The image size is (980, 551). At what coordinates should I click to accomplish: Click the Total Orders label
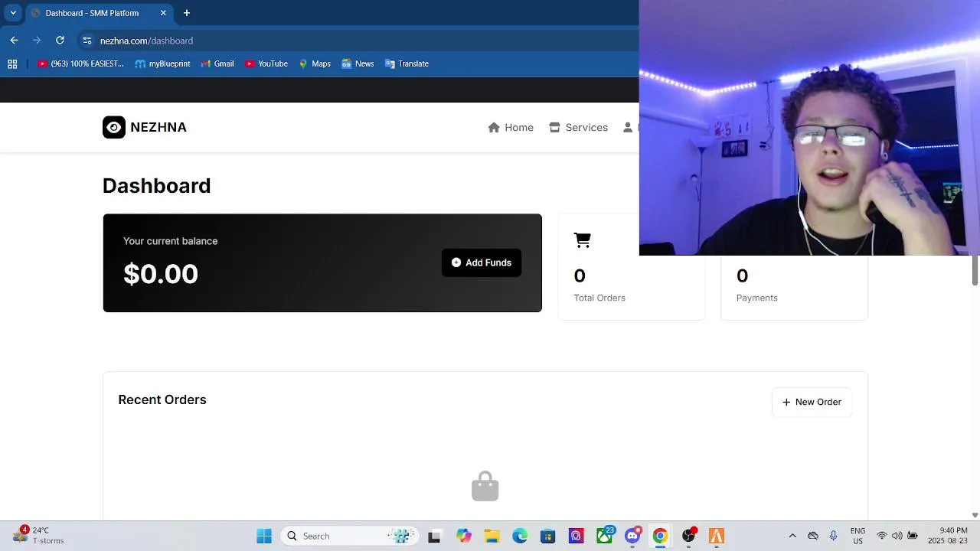click(x=599, y=298)
